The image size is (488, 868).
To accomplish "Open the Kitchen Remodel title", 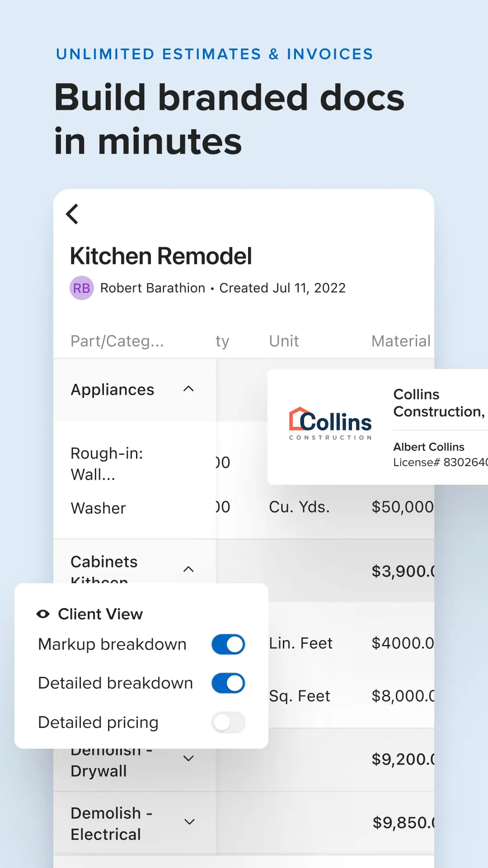I will pyautogui.click(x=161, y=256).
